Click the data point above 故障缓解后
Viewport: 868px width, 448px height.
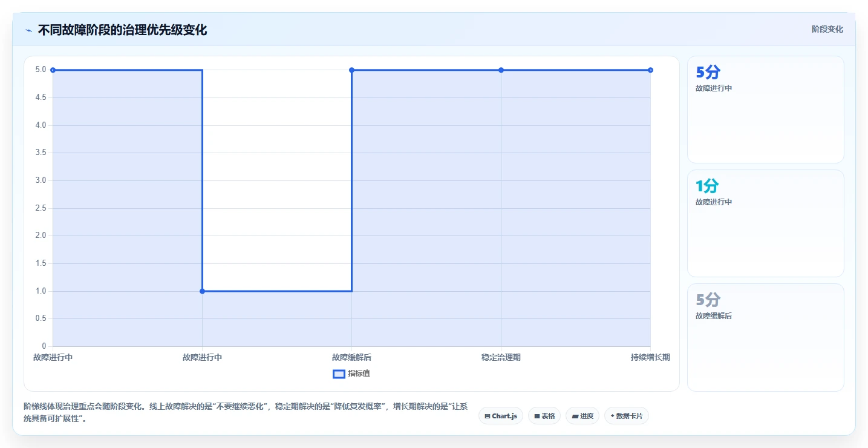pos(351,70)
